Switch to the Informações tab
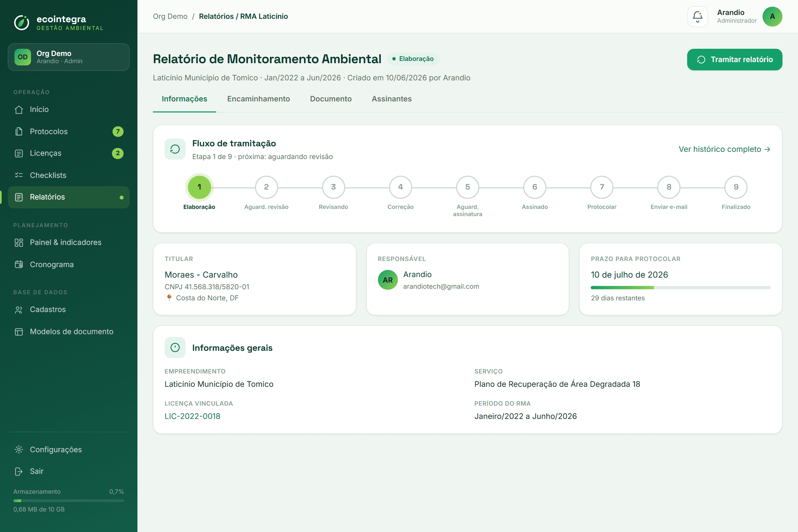This screenshot has width=798, height=532. pos(184,99)
